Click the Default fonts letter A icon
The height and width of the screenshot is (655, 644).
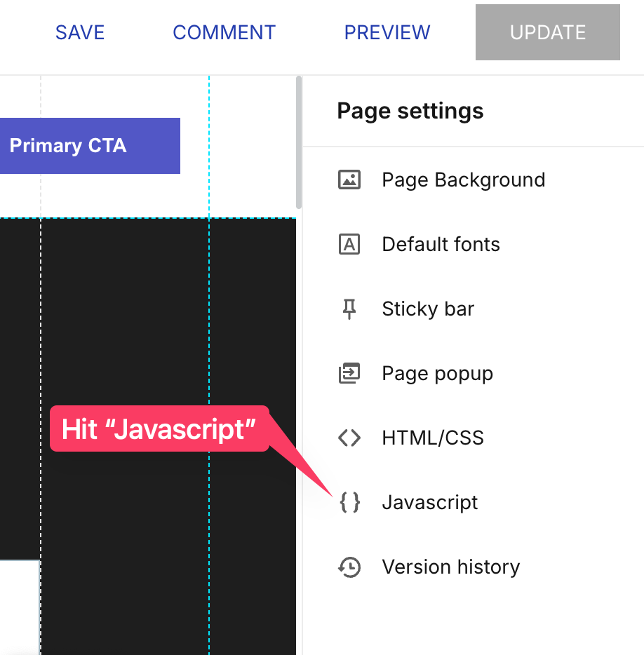point(349,244)
